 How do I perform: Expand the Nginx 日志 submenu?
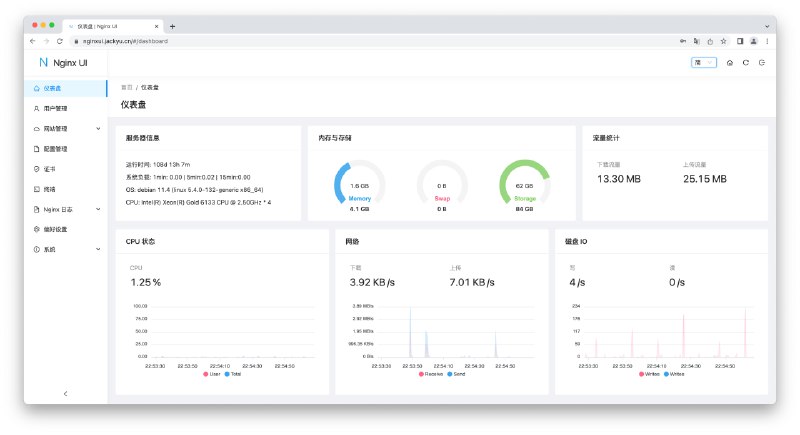pyautogui.click(x=97, y=209)
